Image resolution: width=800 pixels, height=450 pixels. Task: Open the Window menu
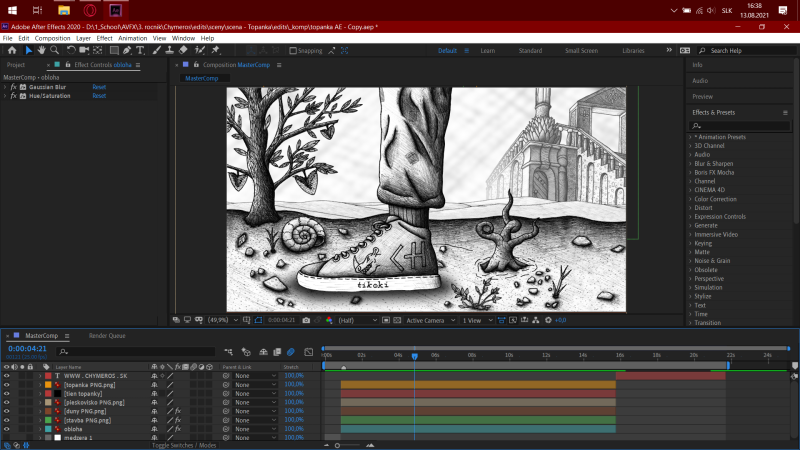pyautogui.click(x=183, y=38)
